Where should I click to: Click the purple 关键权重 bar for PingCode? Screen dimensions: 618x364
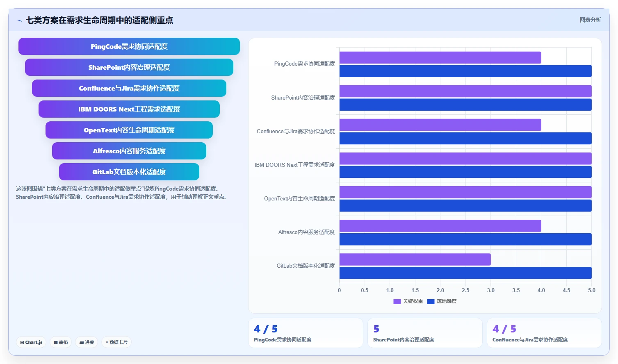click(x=440, y=57)
